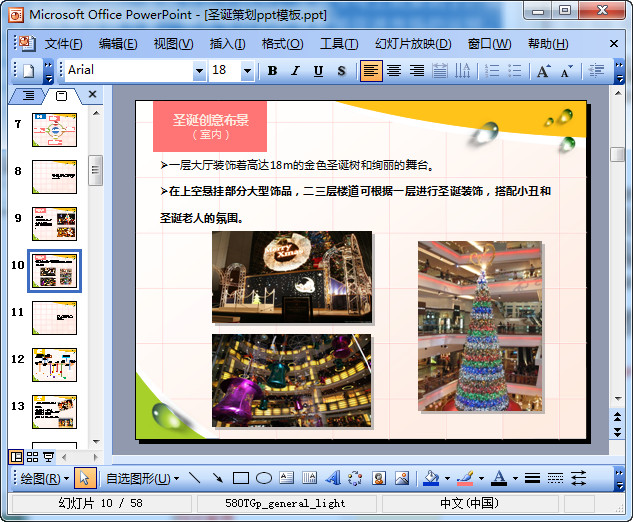Switch to Normal view button

(16, 457)
